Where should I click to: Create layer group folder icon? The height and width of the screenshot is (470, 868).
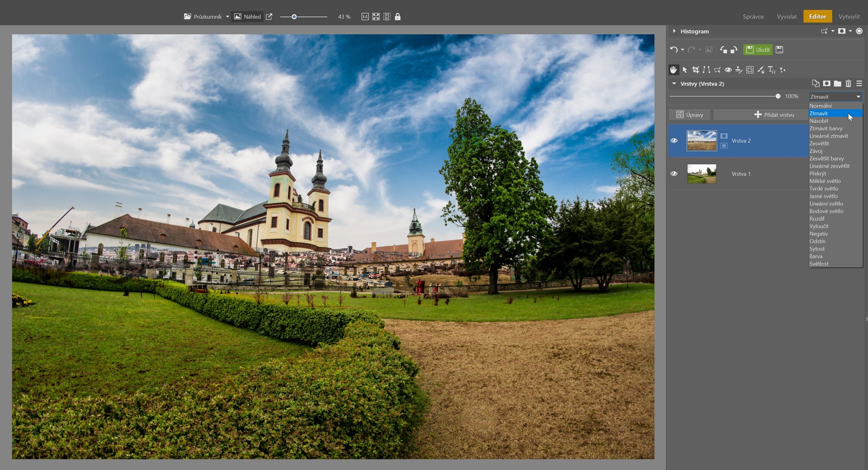pos(837,83)
